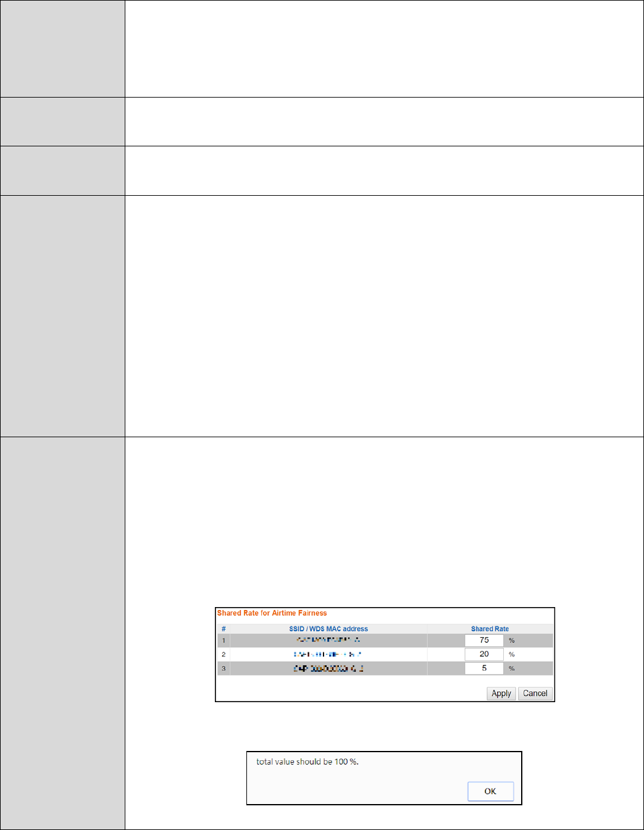Dismiss the alert with OK
This screenshot has height=830, width=644.
click(x=490, y=791)
